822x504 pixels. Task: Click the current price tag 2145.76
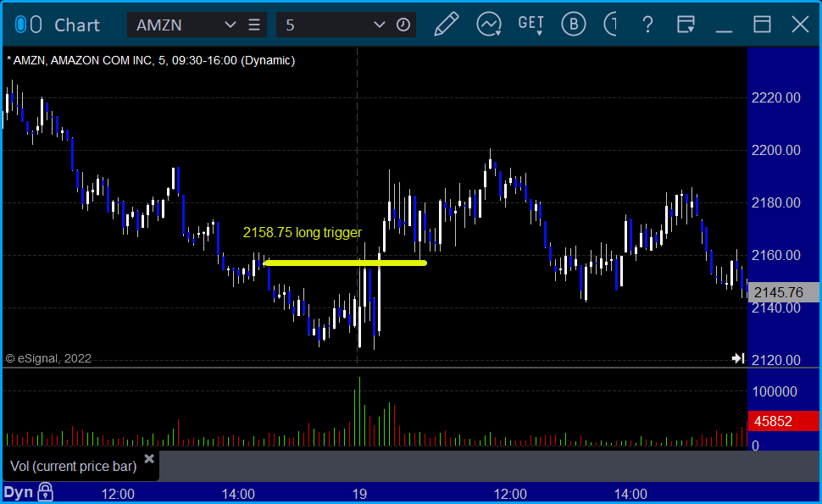coord(783,292)
